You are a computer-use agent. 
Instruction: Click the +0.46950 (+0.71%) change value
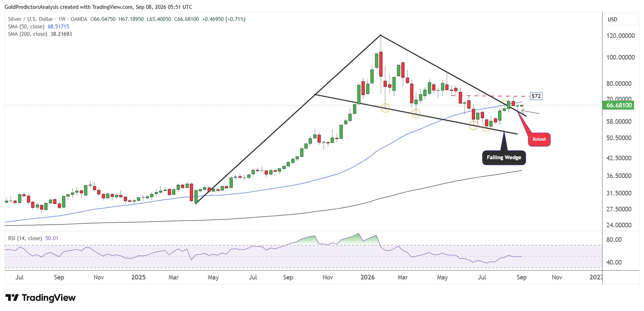pyautogui.click(x=224, y=19)
